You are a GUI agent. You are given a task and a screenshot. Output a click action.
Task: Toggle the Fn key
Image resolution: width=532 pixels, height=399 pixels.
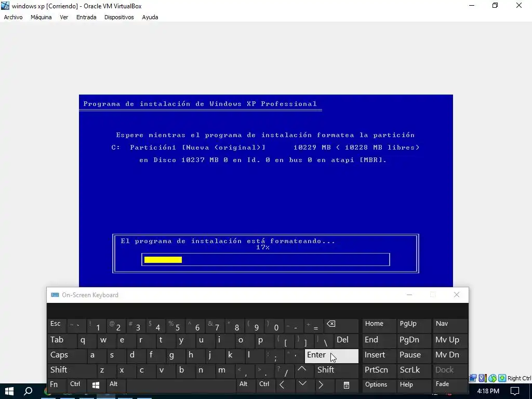point(57,385)
